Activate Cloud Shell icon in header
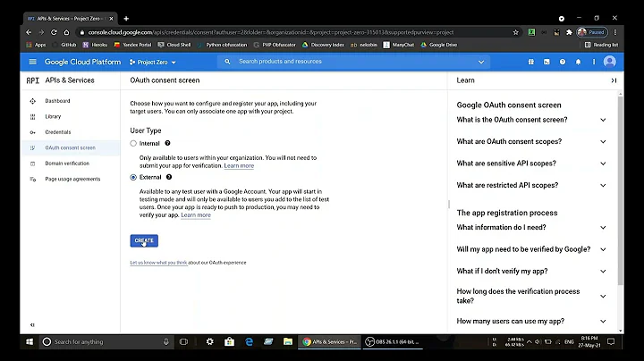Image resolution: width=644 pixels, height=361 pixels. (547, 62)
